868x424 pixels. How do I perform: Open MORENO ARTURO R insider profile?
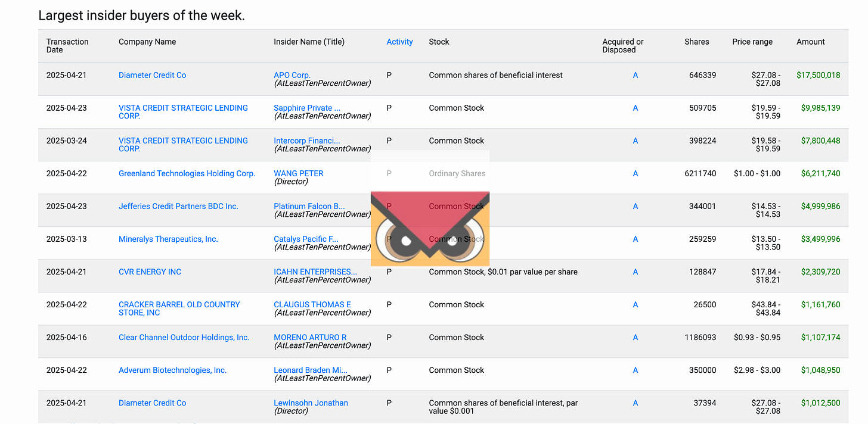click(x=310, y=337)
